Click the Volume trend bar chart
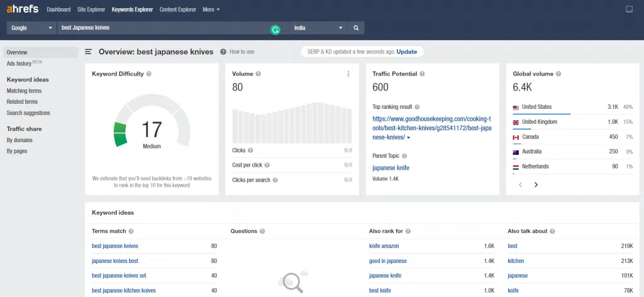 tap(292, 123)
